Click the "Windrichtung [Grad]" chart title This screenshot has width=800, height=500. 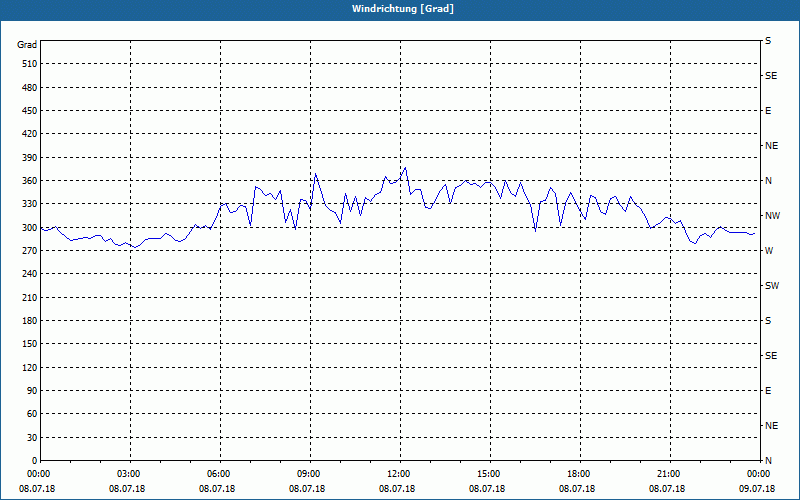[403, 9]
